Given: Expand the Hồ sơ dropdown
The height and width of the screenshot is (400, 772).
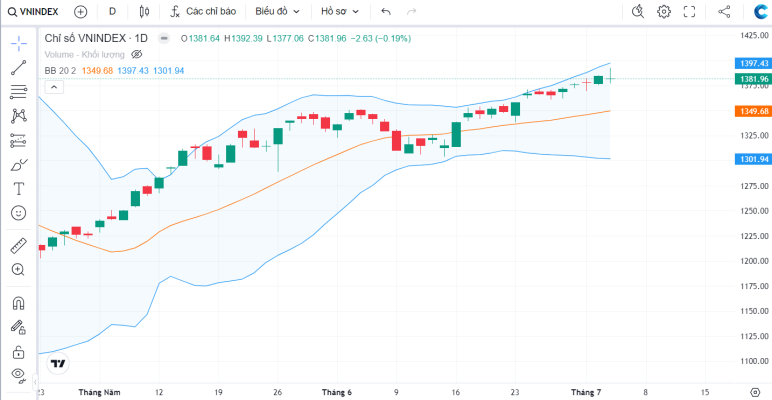Looking at the screenshot, I should 340,12.
